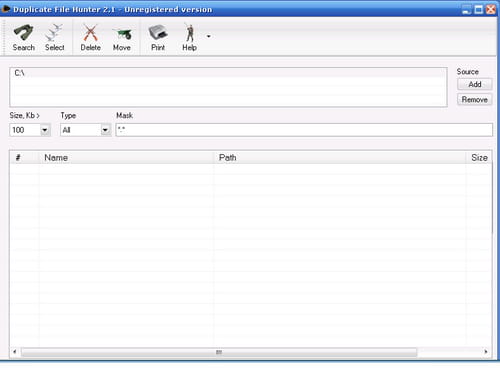Print the results list

click(x=158, y=38)
